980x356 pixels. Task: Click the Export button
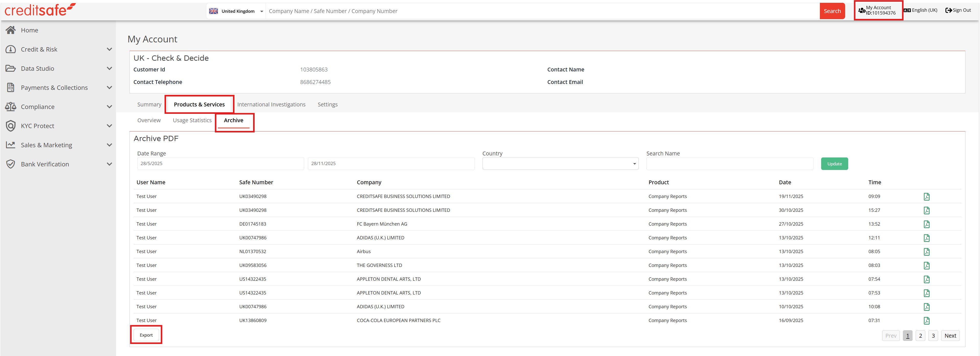click(146, 335)
